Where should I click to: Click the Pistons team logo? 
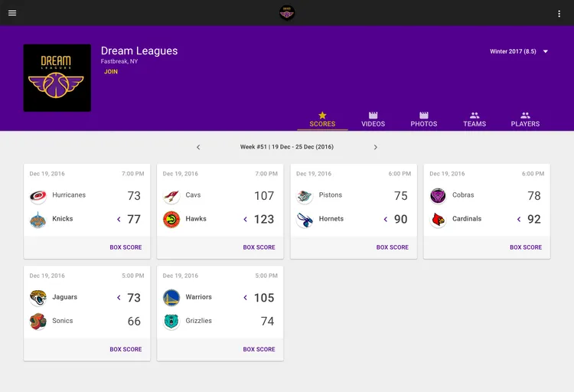(x=305, y=196)
